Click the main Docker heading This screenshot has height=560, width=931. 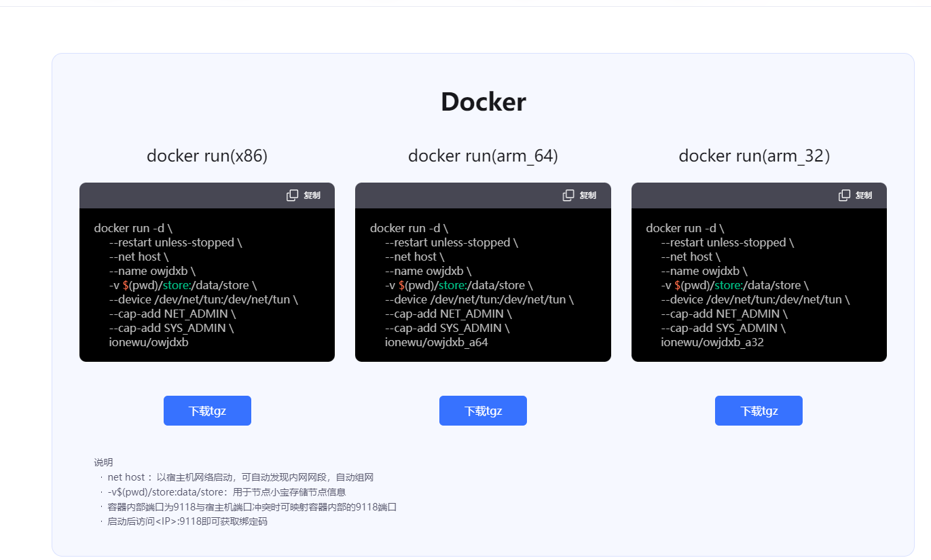coord(483,102)
